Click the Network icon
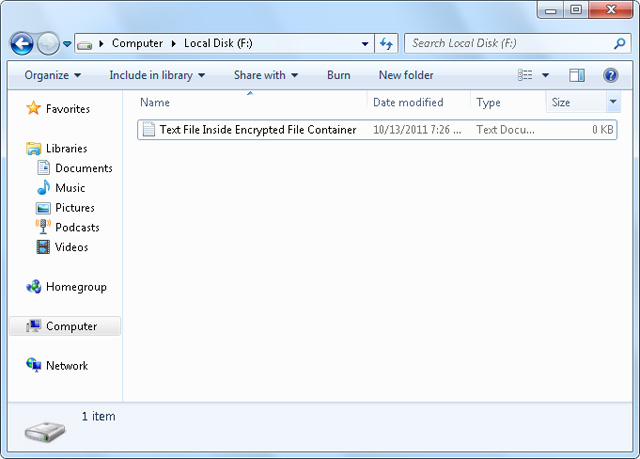The width and height of the screenshot is (640, 459). 33,365
